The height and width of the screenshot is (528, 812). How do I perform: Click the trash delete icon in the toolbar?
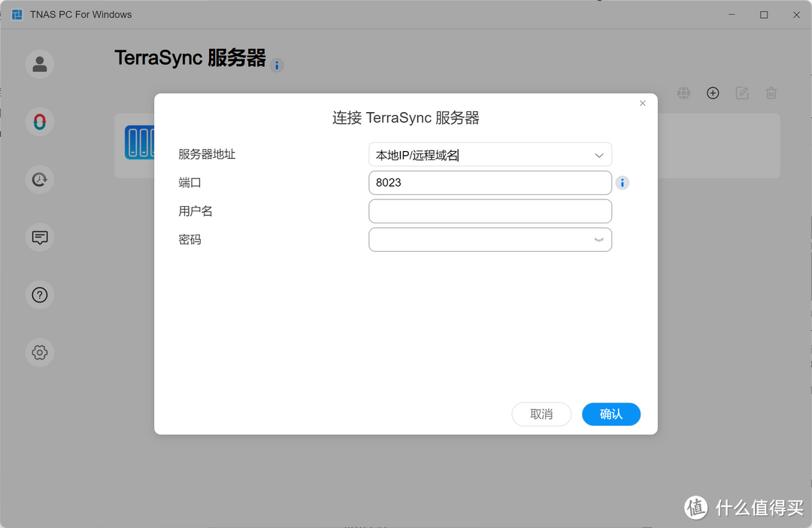(x=771, y=93)
